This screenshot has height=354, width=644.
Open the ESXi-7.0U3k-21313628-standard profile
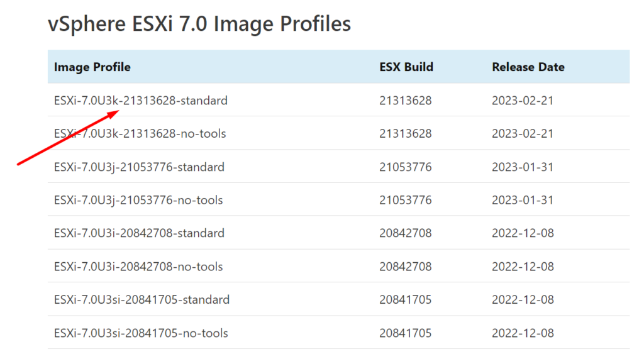click(x=140, y=101)
